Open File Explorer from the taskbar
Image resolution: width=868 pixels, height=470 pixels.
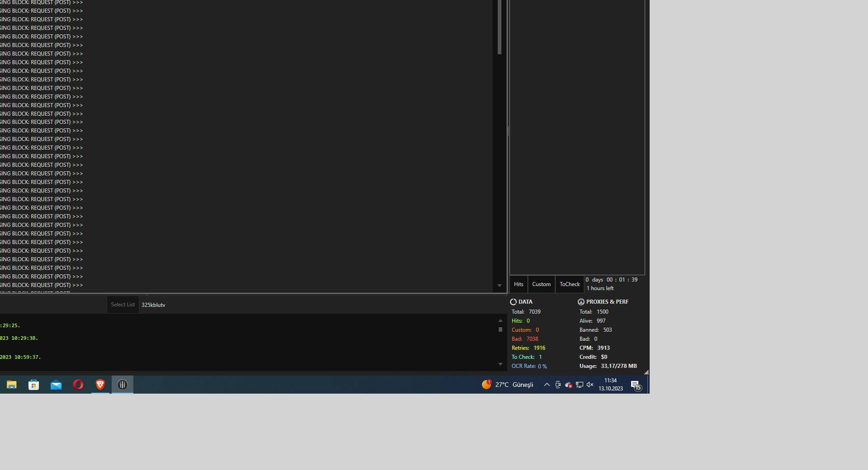tap(12, 385)
